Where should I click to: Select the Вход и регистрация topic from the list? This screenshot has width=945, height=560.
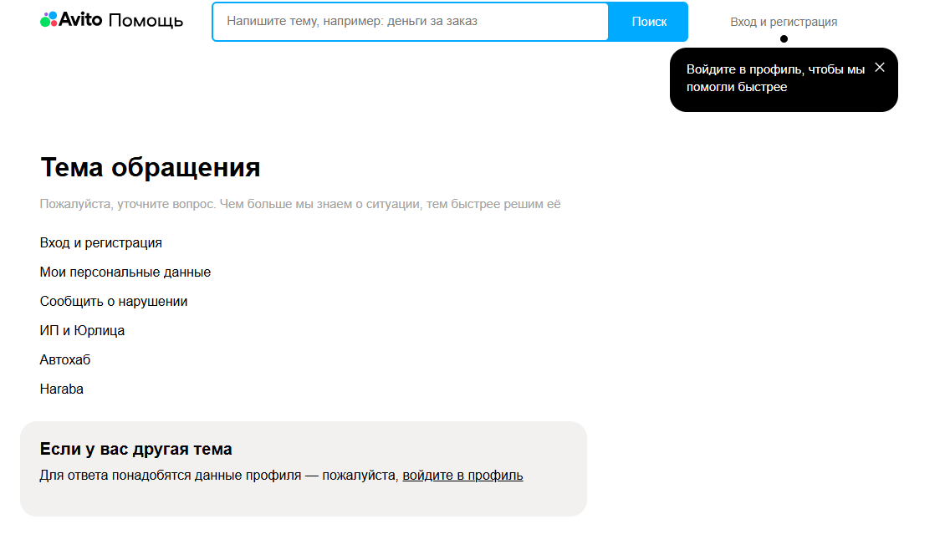pos(100,243)
